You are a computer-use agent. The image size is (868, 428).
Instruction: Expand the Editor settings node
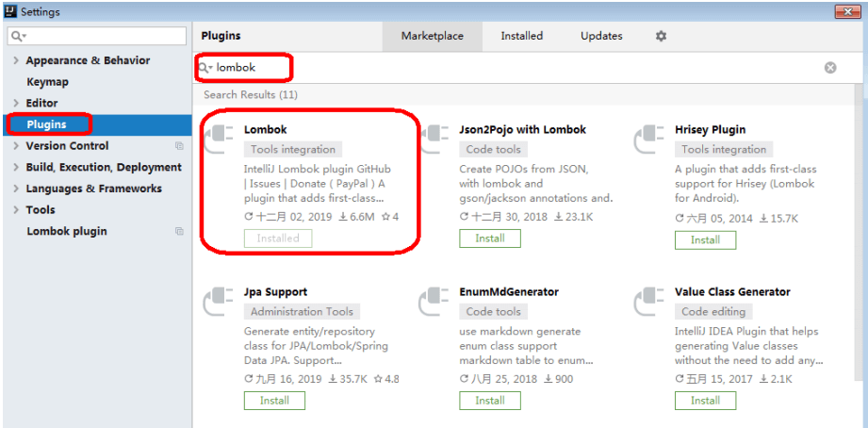tap(16, 103)
